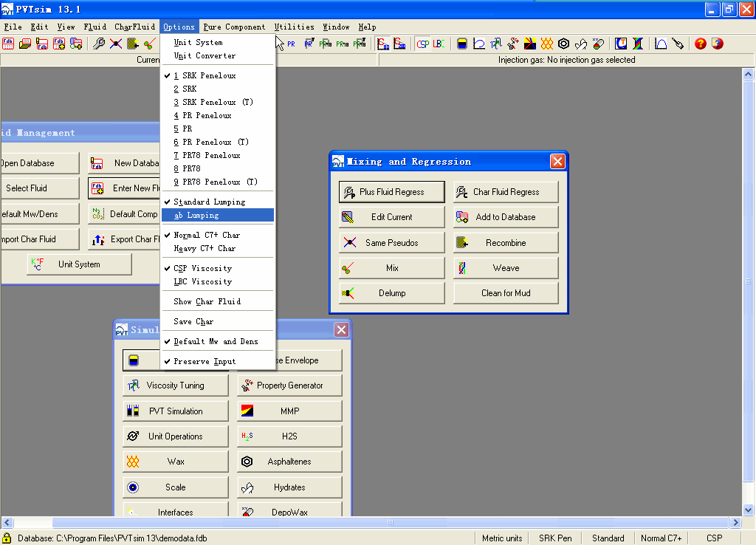Click the Scale button in Simulations

176,487
